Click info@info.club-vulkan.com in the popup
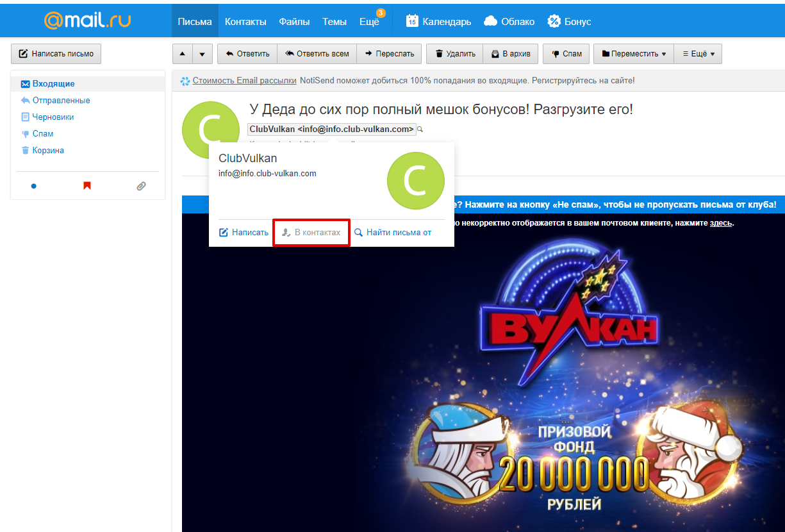 (x=267, y=174)
